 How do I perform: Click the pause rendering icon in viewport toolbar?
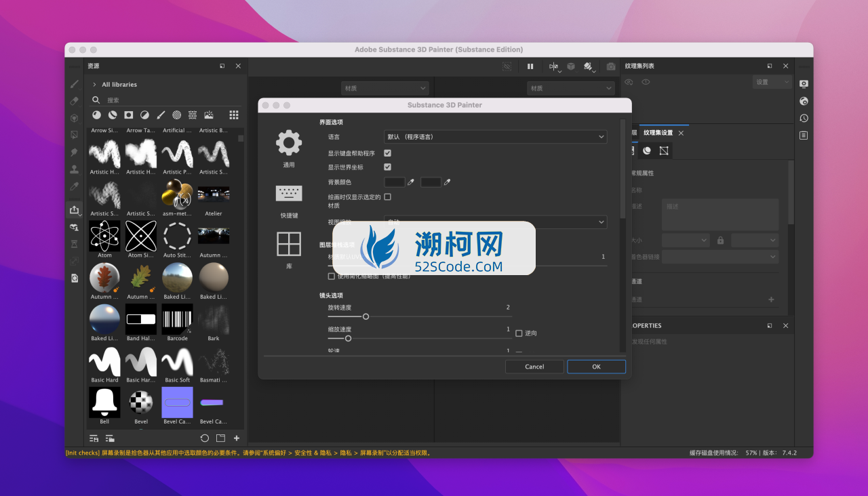point(530,66)
